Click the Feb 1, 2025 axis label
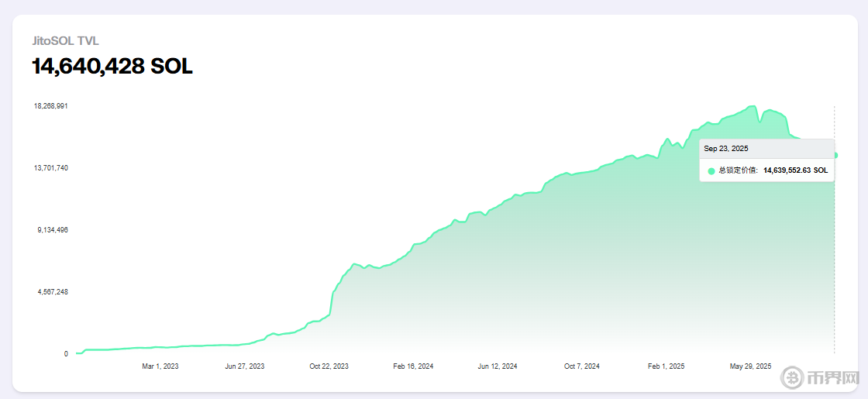The image size is (868, 399). [666, 366]
